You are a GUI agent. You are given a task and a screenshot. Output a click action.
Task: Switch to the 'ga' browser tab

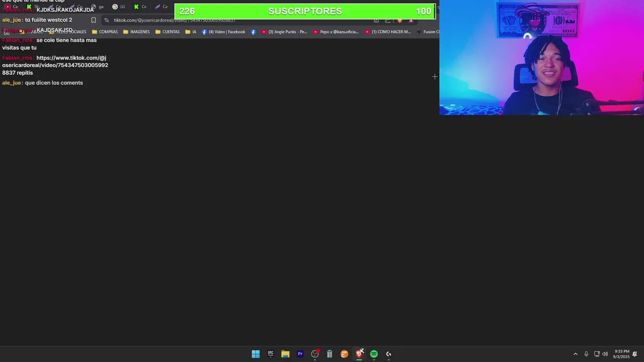tap(98, 7)
